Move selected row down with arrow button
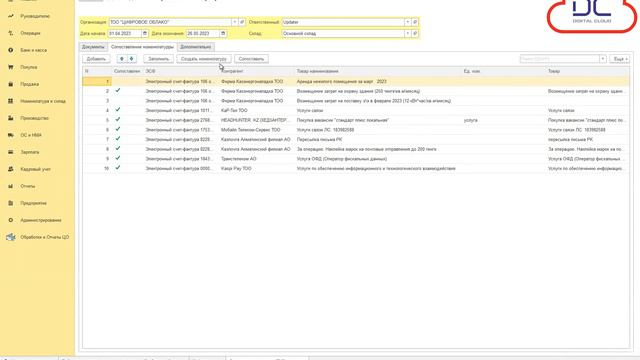Image resolution: width=640 pixels, height=360 pixels. coord(131,59)
